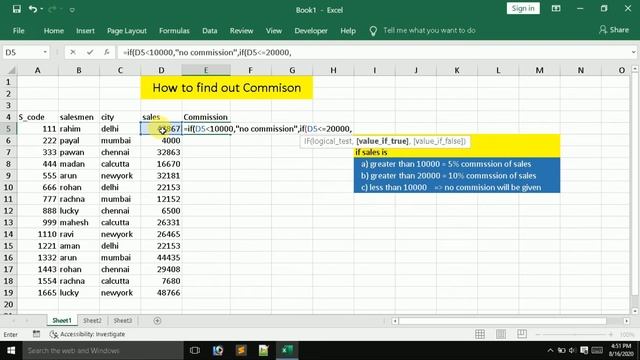The width and height of the screenshot is (640, 360).
Task: Open the Formulas ribbon tab
Action: point(174,31)
